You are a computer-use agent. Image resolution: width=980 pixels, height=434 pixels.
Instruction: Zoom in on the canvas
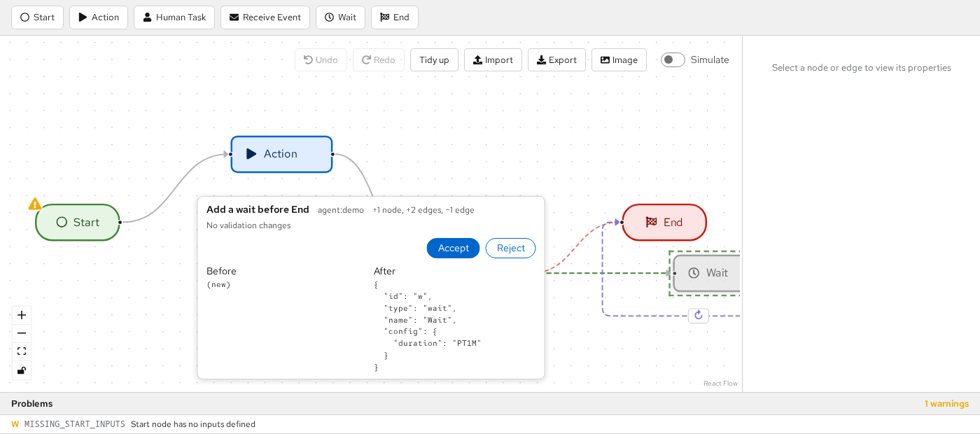22,315
